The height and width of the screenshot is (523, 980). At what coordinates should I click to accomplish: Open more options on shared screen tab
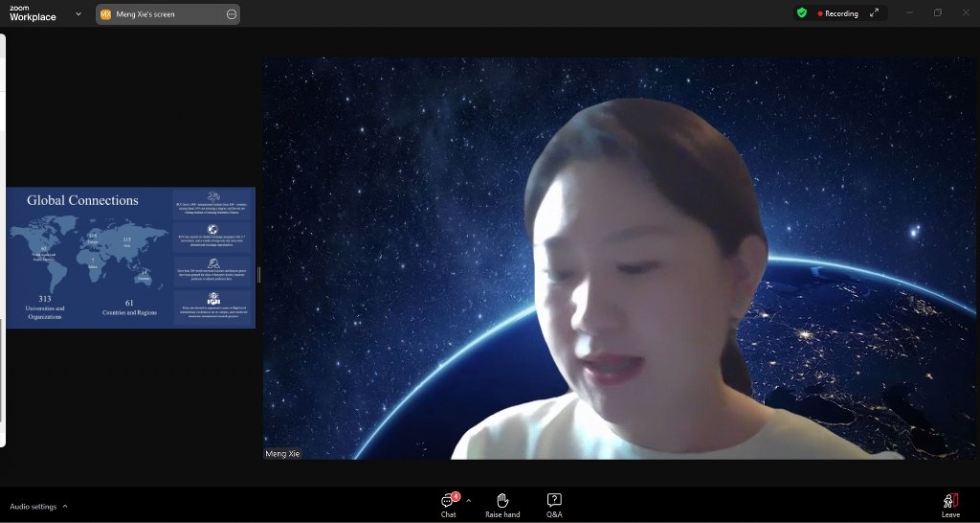coord(232,14)
